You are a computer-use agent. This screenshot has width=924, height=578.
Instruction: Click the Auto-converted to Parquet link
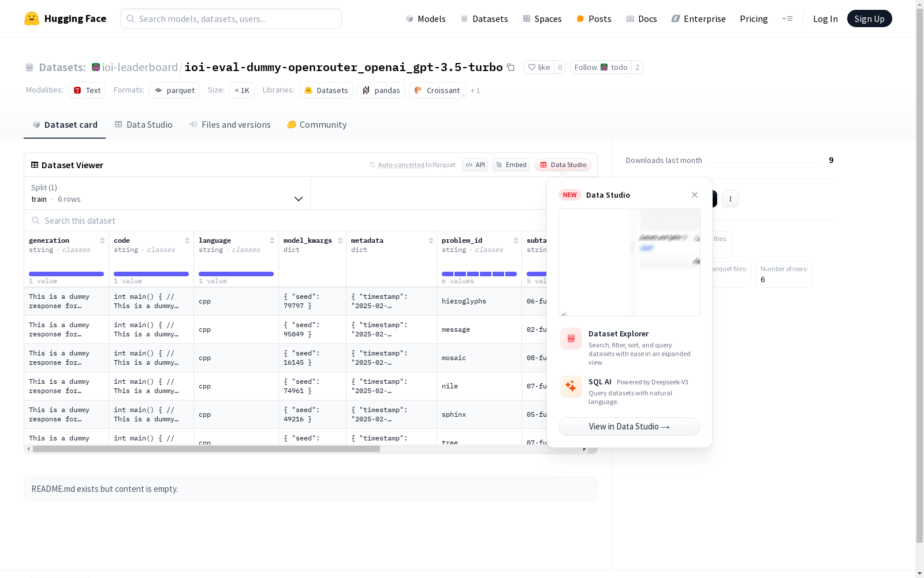coord(413,165)
